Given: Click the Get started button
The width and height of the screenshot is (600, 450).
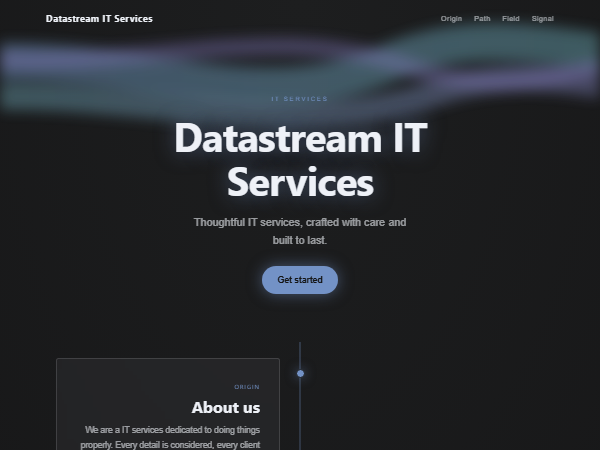Looking at the screenshot, I should (x=300, y=280).
